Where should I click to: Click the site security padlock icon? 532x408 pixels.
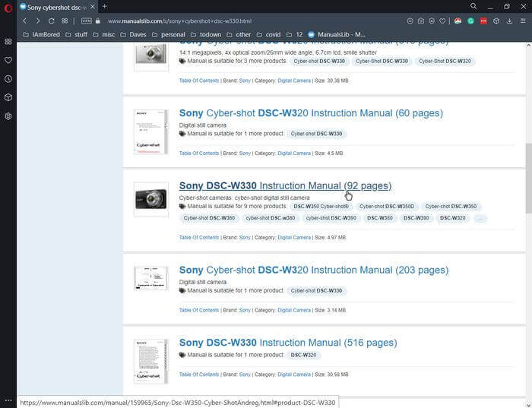(x=98, y=21)
